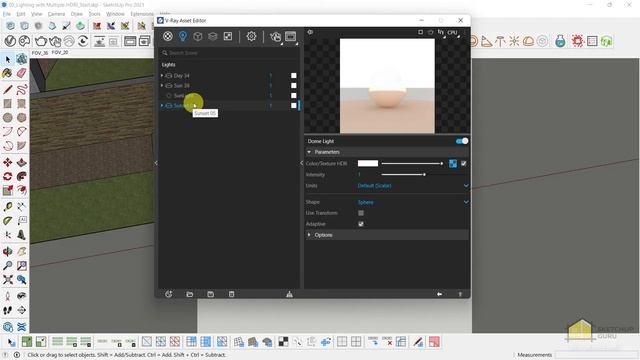
Task: Open the Materials category in Asset Editor
Action: [167, 36]
